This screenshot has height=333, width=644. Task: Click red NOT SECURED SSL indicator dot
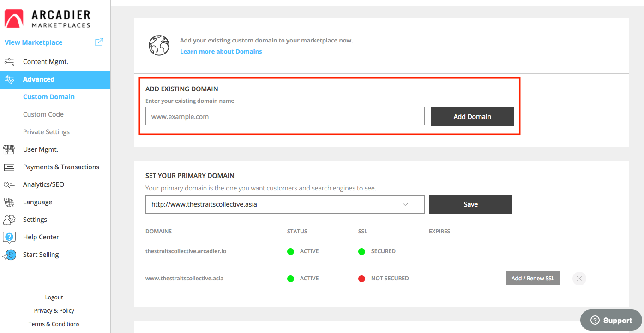[x=362, y=279]
